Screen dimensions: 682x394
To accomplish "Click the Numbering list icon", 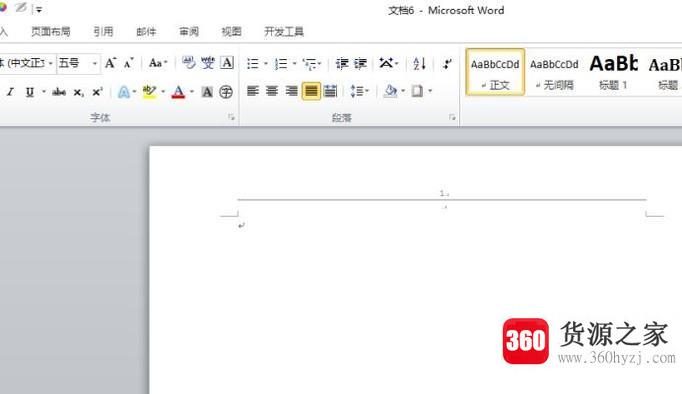I will point(281,64).
